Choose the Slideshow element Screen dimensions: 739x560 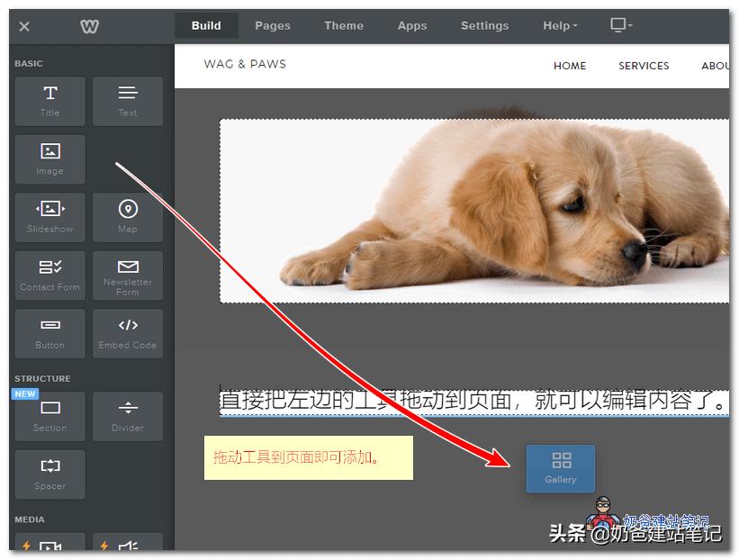click(50, 217)
